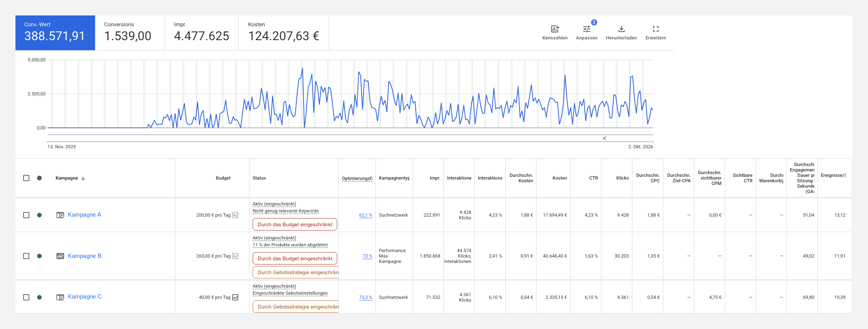This screenshot has height=329, width=868.
Task: Click 'Eingeschränkte Gebotseinstellungen' status text
Action: (x=290, y=293)
